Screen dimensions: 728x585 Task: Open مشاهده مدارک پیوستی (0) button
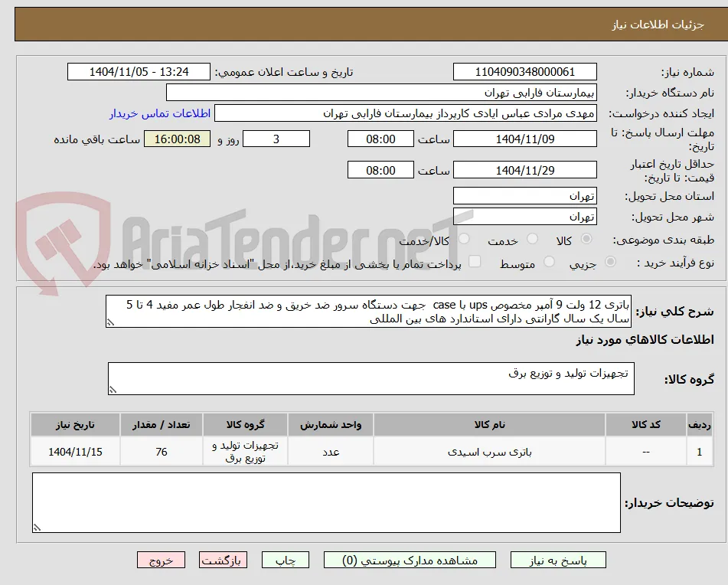[x=410, y=560]
